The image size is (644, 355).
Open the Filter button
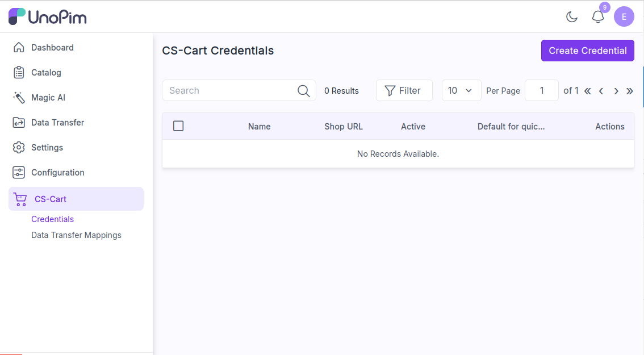click(404, 90)
